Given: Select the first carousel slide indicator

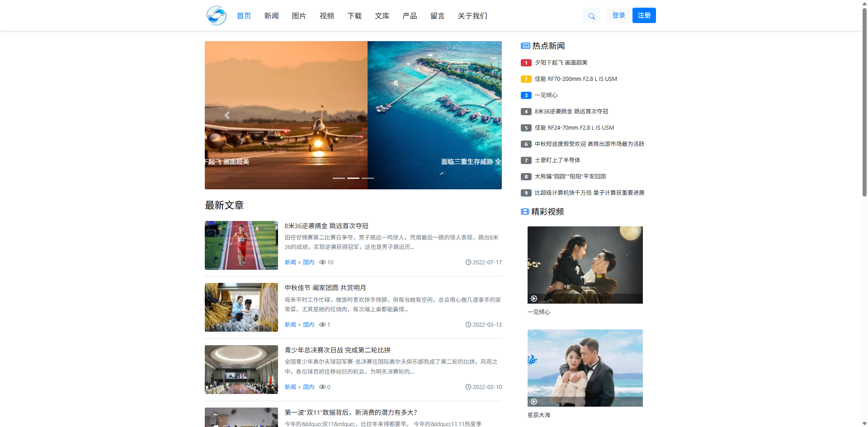Looking at the screenshot, I should pos(339,178).
